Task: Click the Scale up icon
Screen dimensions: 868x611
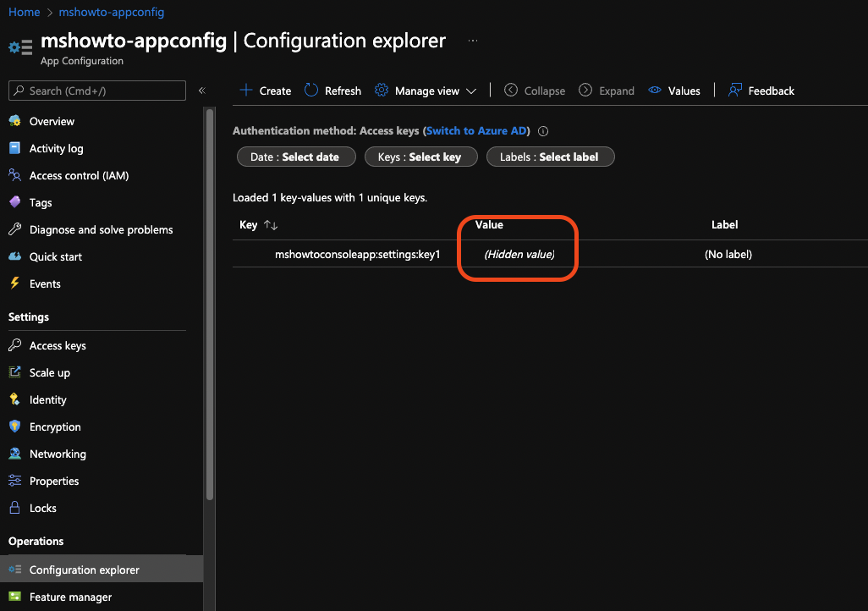Action: pos(15,372)
